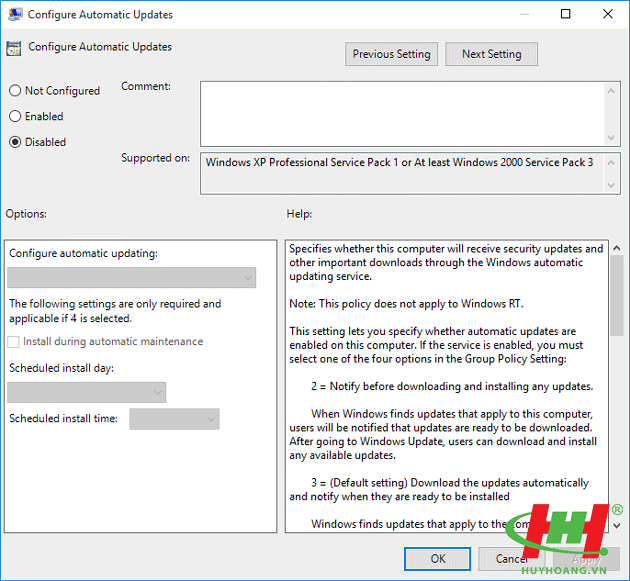This screenshot has height=581, width=630.
Task: Go to Previous Setting
Action: tap(391, 54)
